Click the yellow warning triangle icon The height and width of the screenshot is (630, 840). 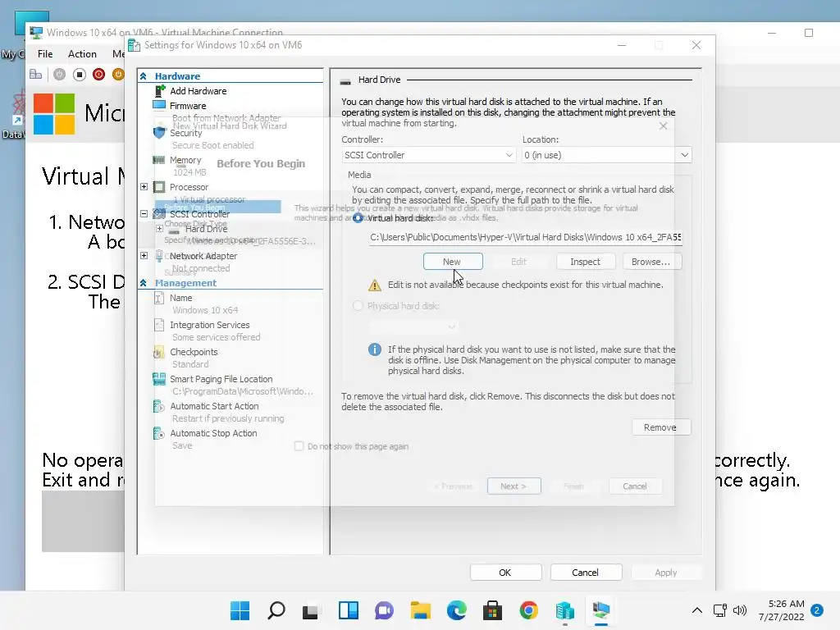pos(375,285)
